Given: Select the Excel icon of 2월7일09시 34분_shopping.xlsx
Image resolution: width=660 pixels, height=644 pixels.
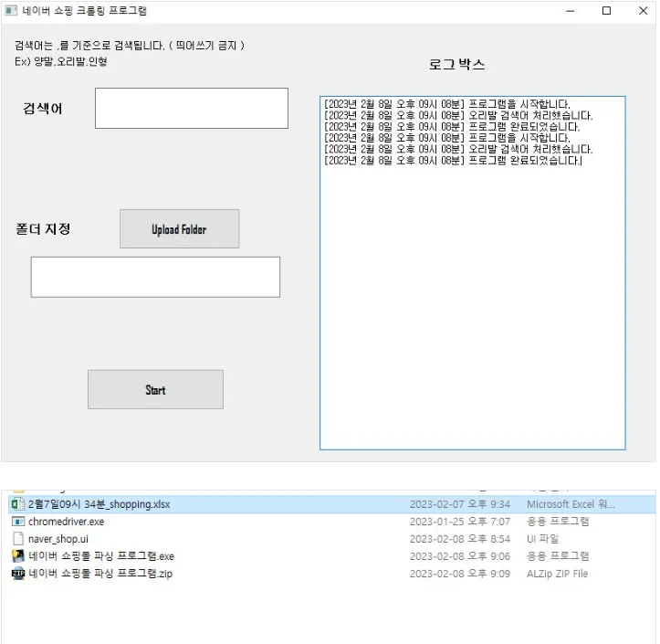Looking at the screenshot, I should (x=18, y=503).
